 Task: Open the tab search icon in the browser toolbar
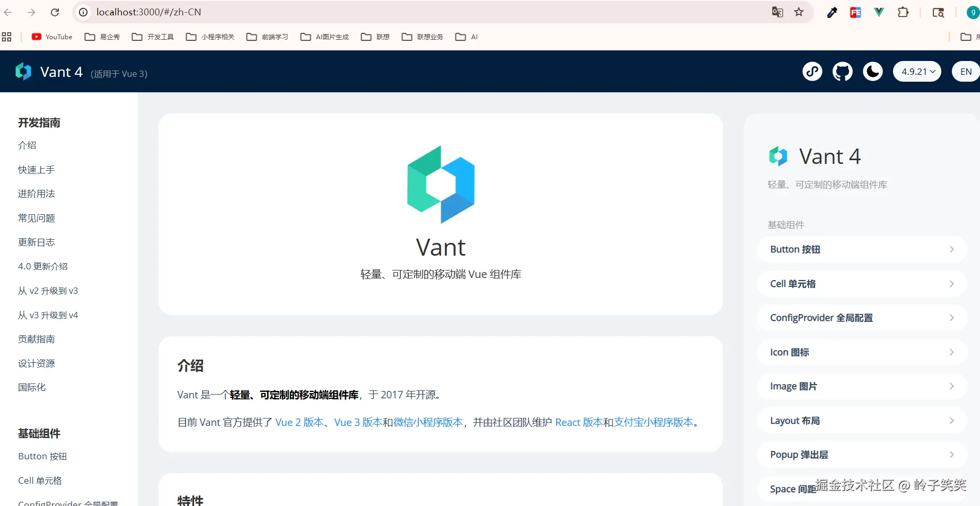tap(938, 12)
